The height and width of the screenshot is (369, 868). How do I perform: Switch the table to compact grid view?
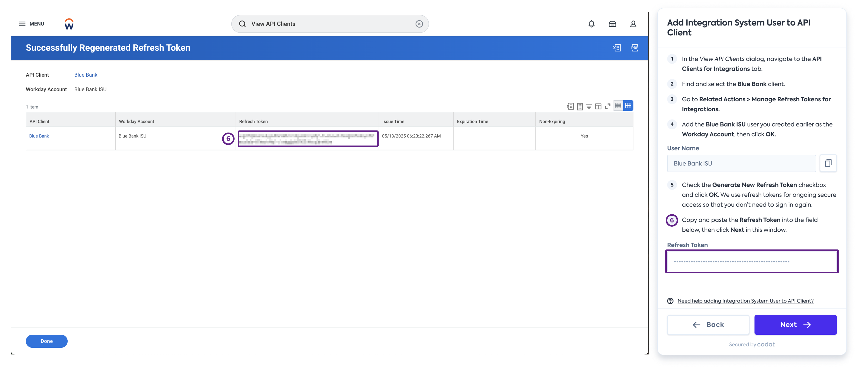(618, 106)
